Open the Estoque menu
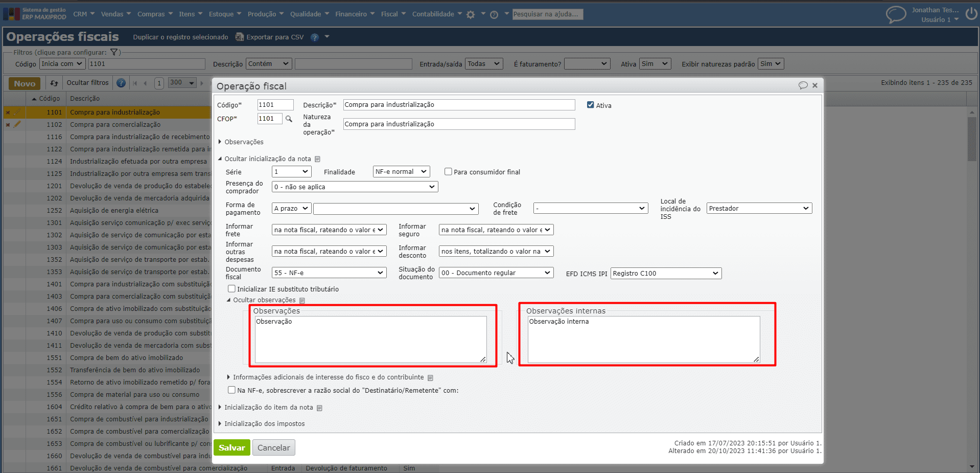 (x=225, y=14)
